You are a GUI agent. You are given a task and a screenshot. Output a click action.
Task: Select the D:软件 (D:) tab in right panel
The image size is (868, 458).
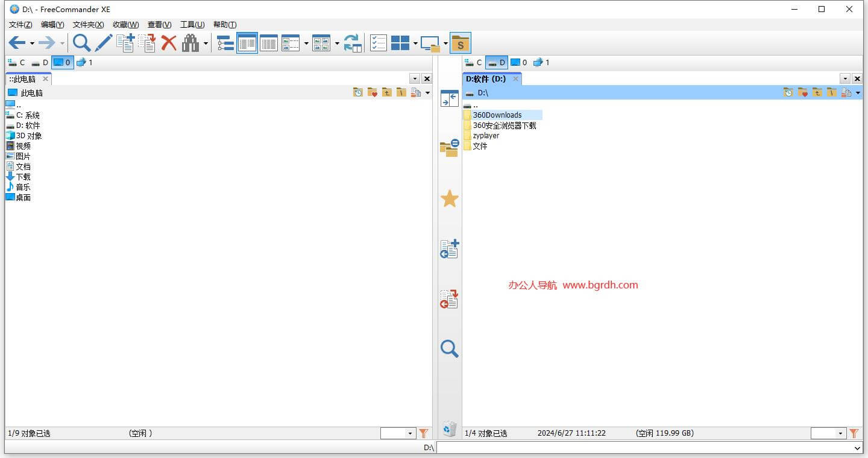(486, 79)
